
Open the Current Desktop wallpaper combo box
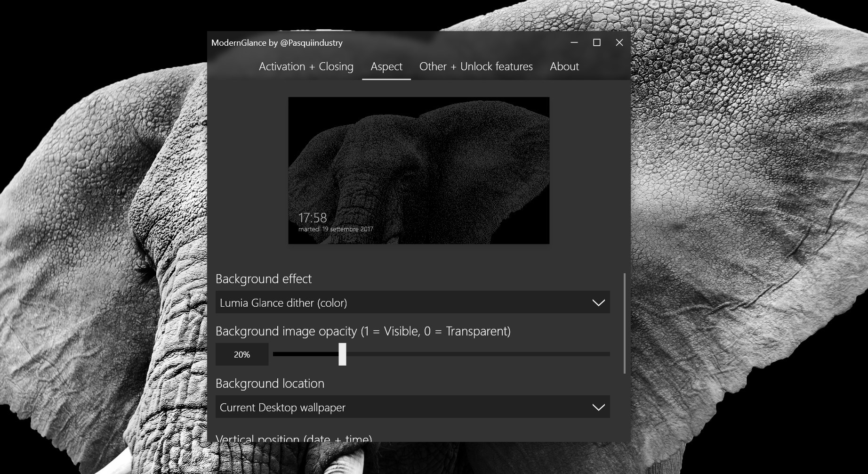point(413,407)
